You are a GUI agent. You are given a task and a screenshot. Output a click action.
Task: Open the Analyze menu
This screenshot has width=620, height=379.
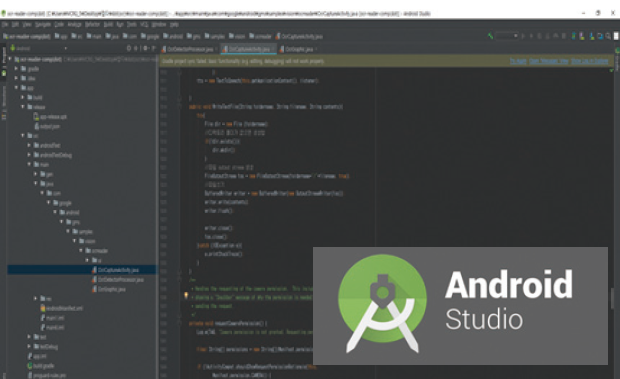pos(74,25)
